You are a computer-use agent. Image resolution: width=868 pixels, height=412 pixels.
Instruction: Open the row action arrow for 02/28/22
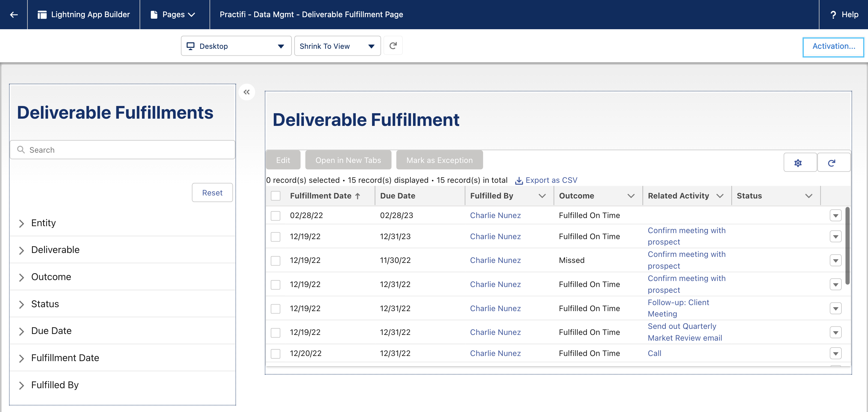pos(836,215)
